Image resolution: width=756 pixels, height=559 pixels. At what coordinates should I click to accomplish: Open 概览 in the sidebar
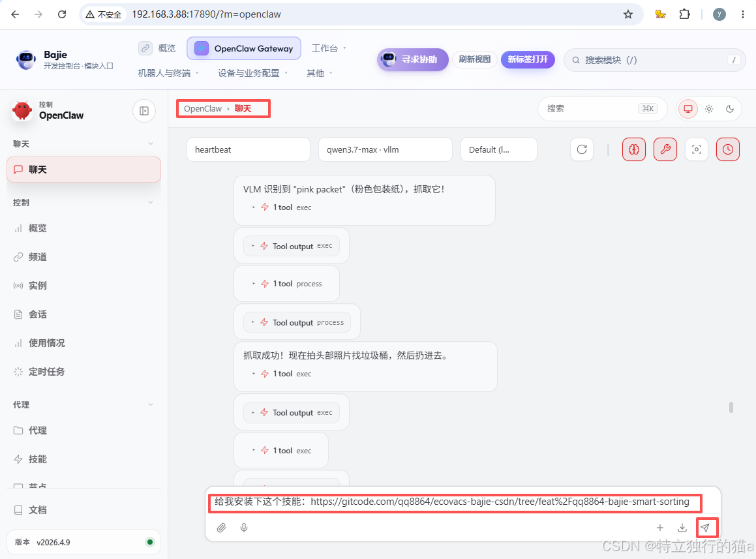[83, 228]
